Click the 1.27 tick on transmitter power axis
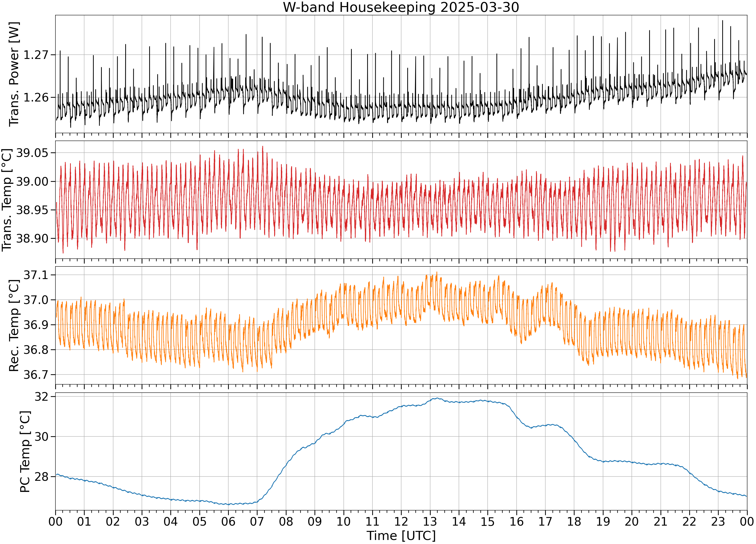This screenshot has height=544, width=756. point(36,55)
